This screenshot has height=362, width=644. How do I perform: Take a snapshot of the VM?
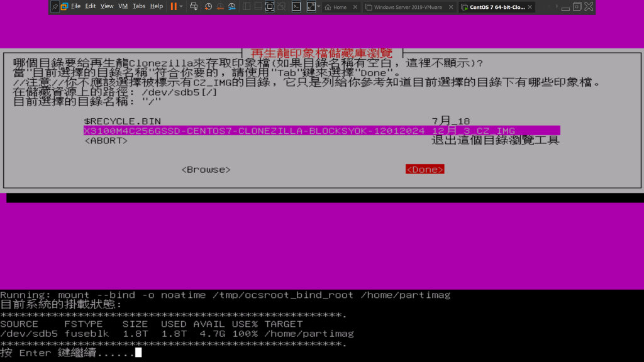tap(208, 6)
